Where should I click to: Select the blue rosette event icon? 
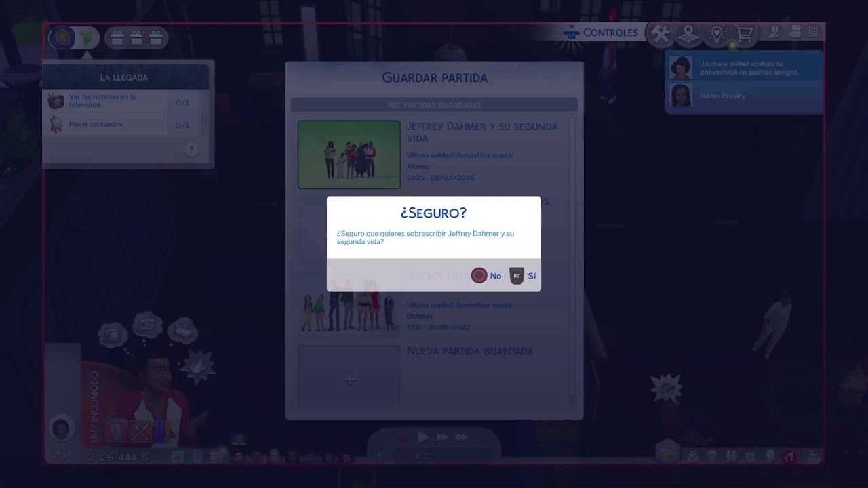[x=62, y=37]
